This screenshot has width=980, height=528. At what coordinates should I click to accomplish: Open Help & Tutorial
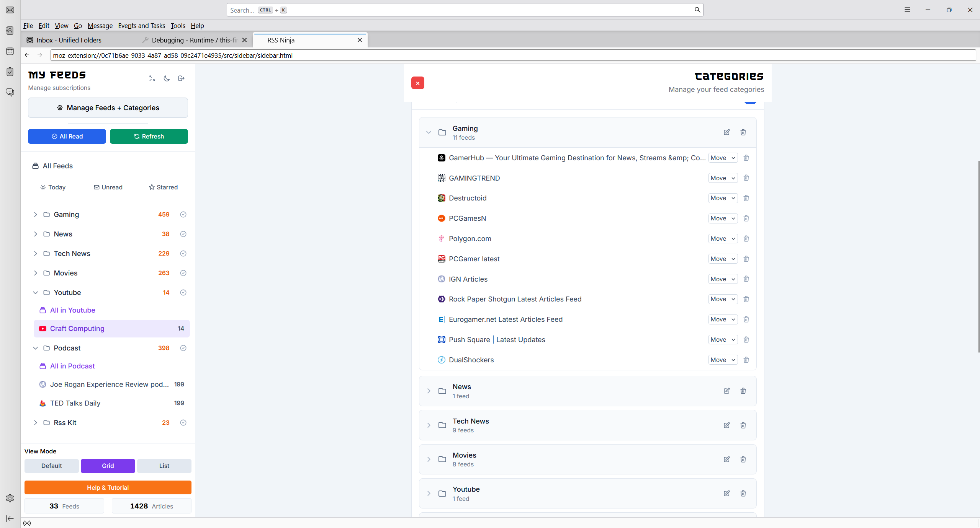pyautogui.click(x=108, y=487)
